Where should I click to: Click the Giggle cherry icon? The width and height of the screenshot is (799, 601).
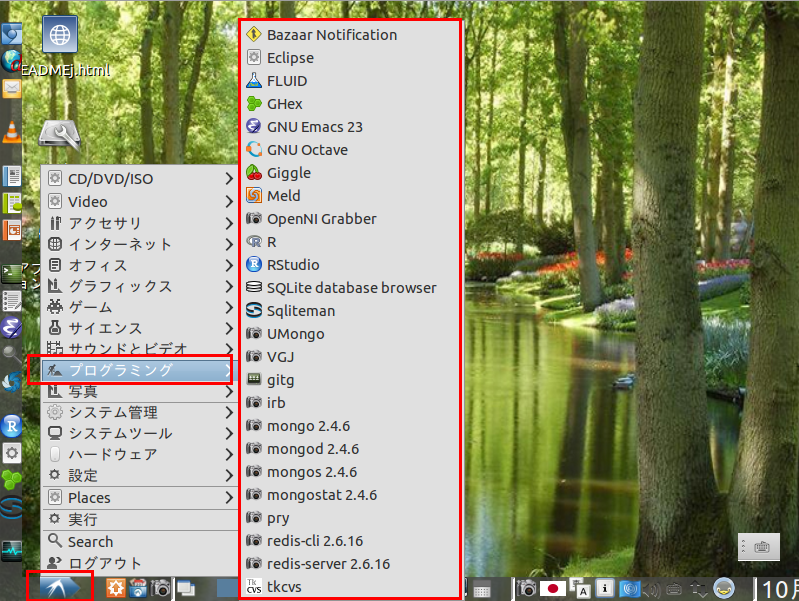[254, 172]
